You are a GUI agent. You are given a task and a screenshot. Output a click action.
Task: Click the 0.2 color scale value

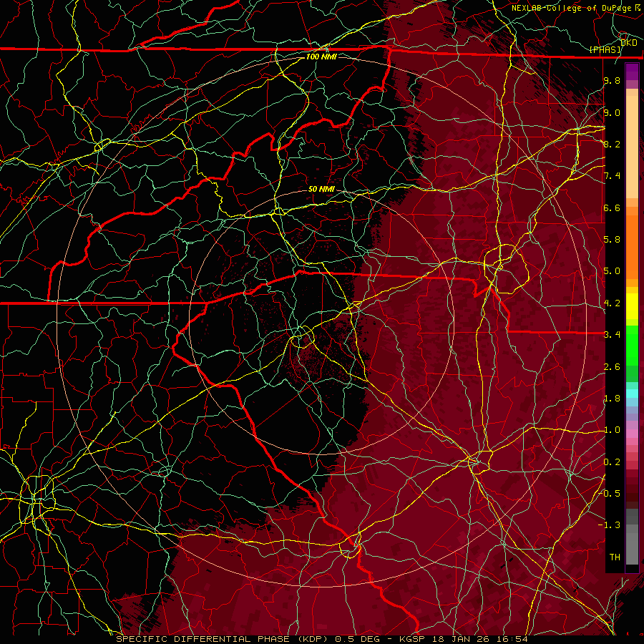[x=612, y=462]
